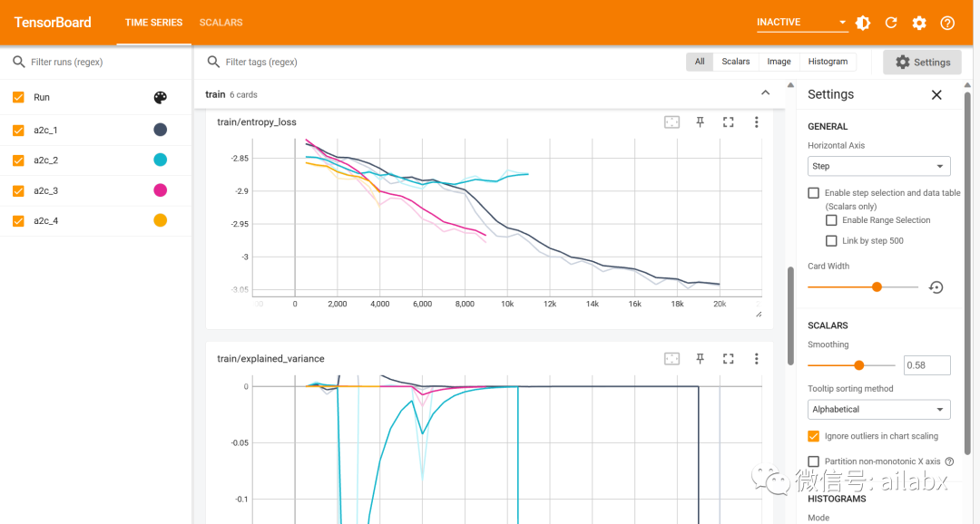Fit domain icon on the explained_variance card
The height and width of the screenshot is (524, 980).
pyautogui.click(x=671, y=358)
